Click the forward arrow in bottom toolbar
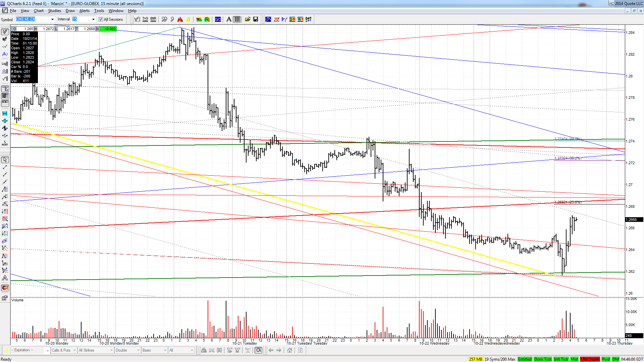 [x=279, y=350]
